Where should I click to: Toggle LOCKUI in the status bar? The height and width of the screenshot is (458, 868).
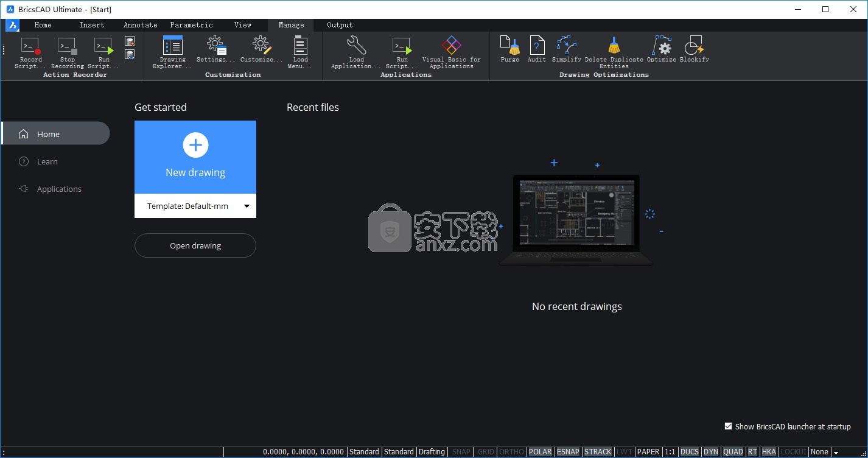[793, 452]
